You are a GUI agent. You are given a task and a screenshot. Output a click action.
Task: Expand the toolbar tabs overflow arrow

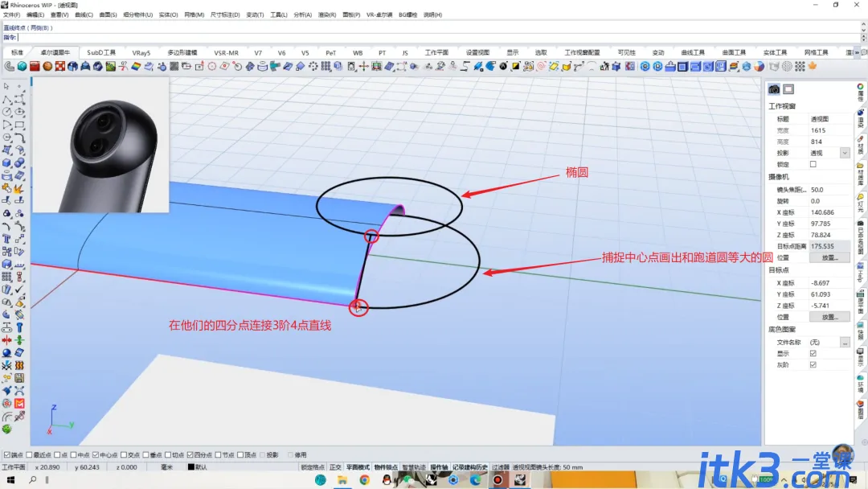(x=857, y=52)
